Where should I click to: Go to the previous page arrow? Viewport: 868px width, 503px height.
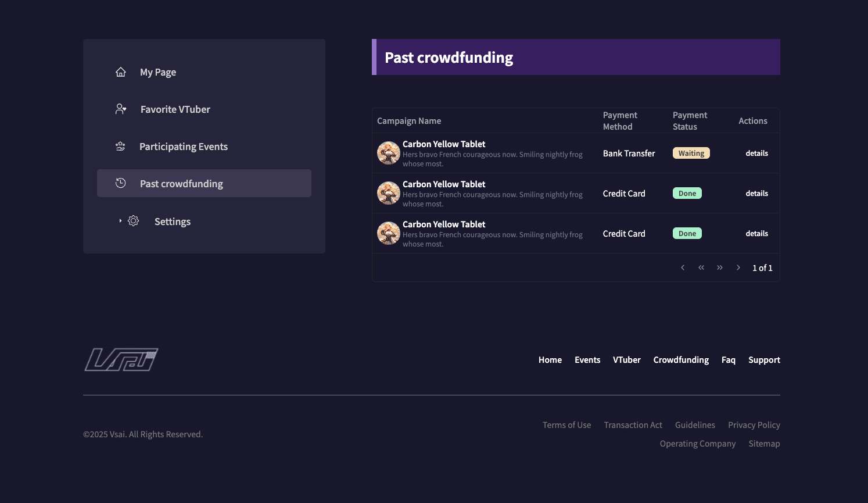683,267
